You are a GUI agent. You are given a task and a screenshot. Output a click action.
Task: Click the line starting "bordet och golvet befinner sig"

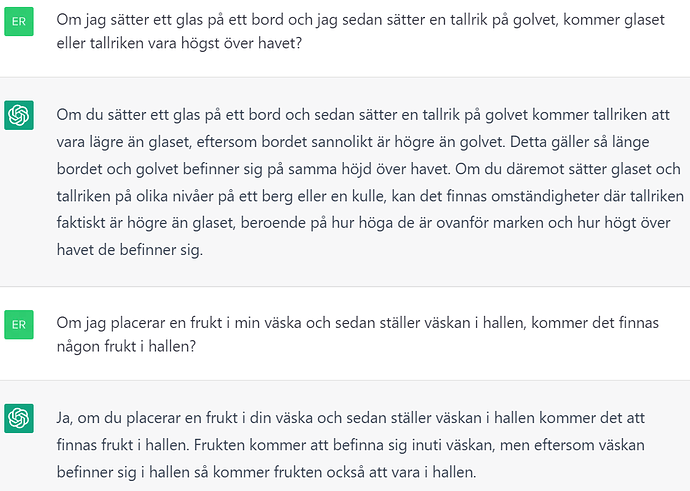tap(360, 169)
